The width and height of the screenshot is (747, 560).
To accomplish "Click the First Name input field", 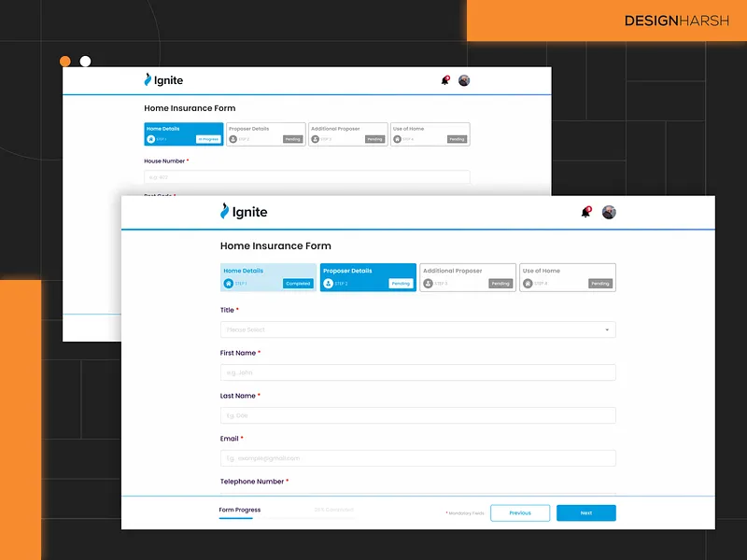I will click(416, 372).
